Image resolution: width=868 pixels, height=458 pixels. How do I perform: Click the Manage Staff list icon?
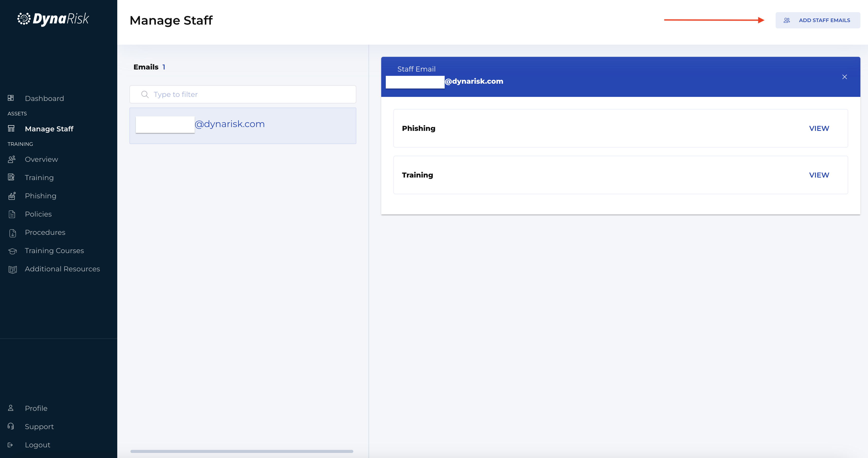(11, 128)
